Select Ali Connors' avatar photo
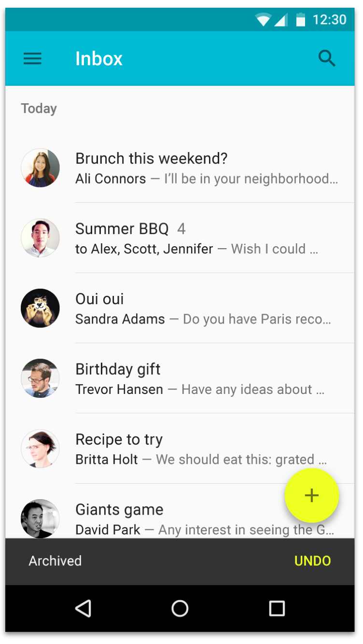The height and width of the screenshot is (644, 363). click(x=40, y=168)
